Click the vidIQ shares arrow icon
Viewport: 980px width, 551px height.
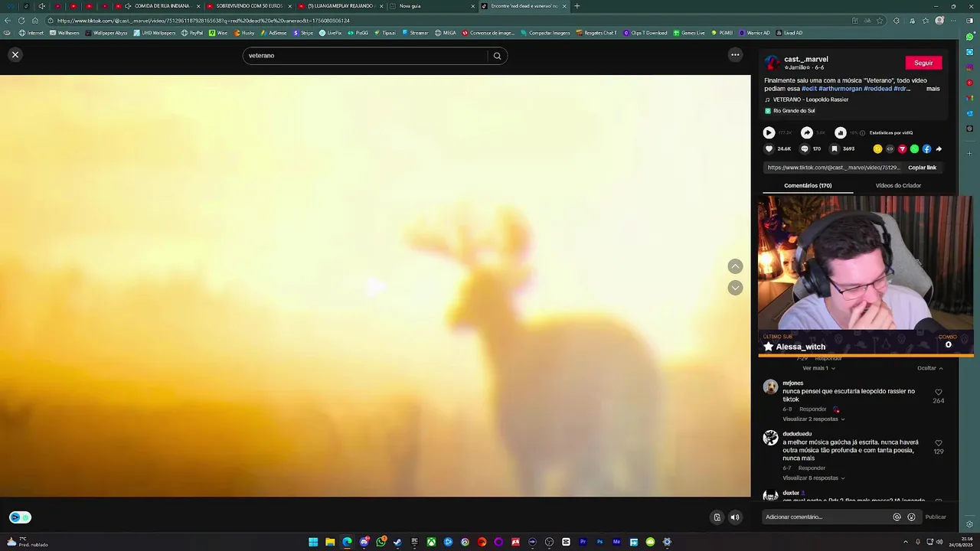[x=806, y=132]
